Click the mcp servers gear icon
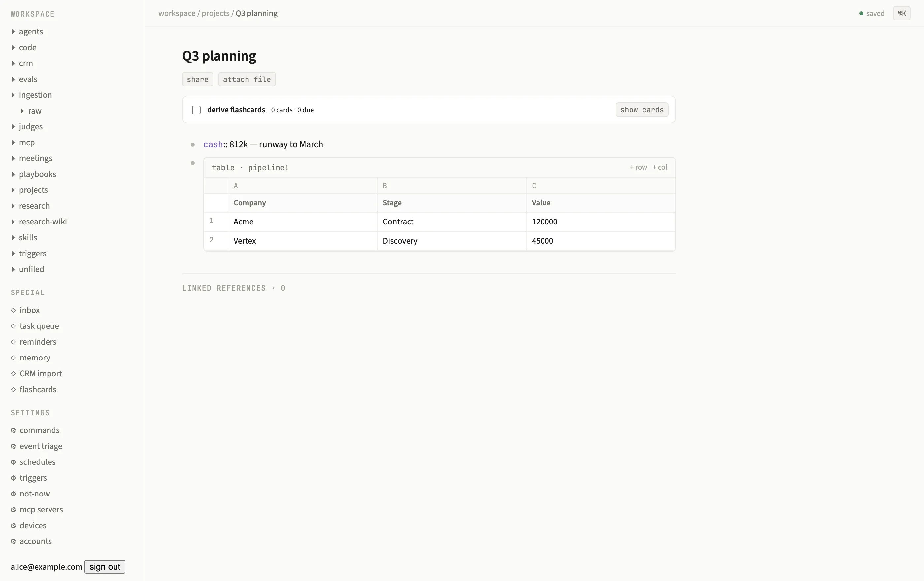The height and width of the screenshot is (581, 924). tap(13, 510)
